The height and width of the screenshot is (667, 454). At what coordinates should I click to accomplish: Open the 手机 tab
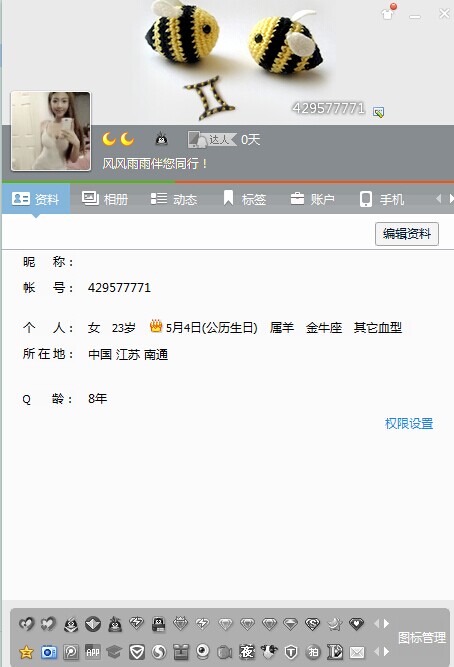(x=382, y=199)
